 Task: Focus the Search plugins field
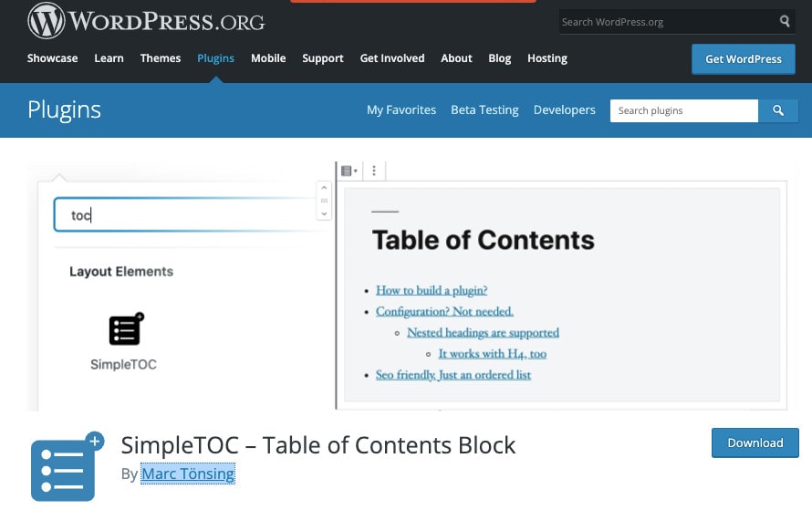pos(684,110)
